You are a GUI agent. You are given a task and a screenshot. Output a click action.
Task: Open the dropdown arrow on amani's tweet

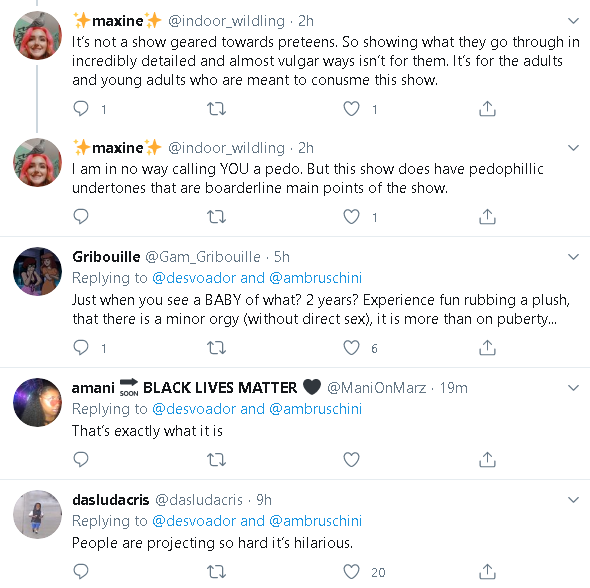pyautogui.click(x=573, y=388)
